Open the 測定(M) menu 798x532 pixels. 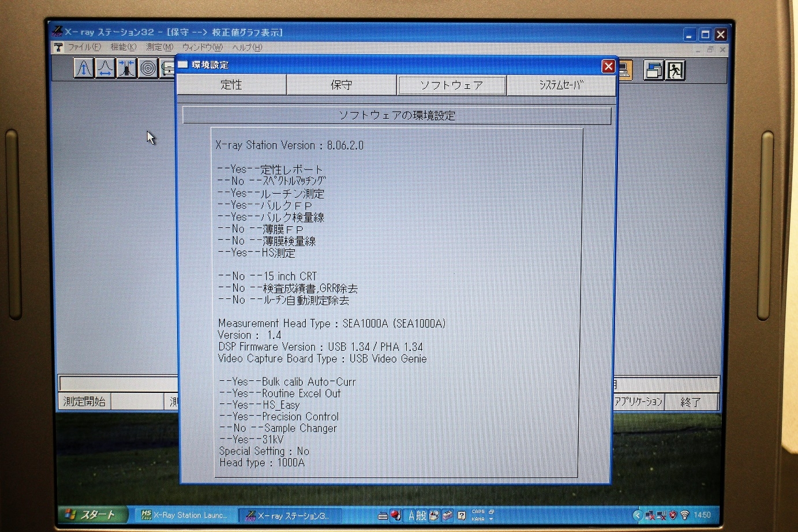pos(159,47)
